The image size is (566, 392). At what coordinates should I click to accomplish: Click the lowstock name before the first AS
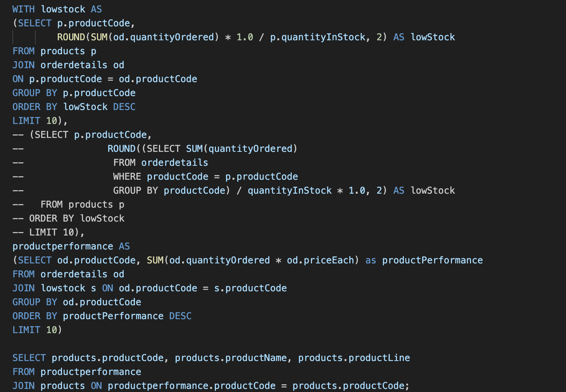[63, 9]
